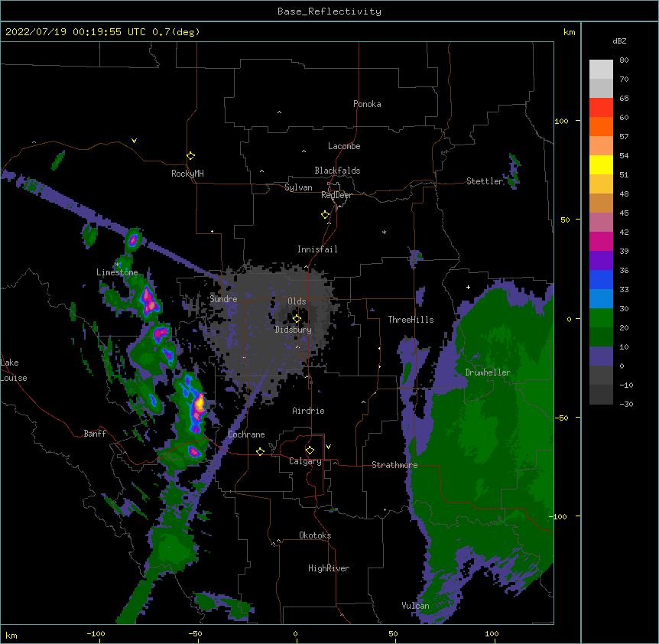
Task: Select the radar site diamond between Olds and Didsbury
Action: 297,319
